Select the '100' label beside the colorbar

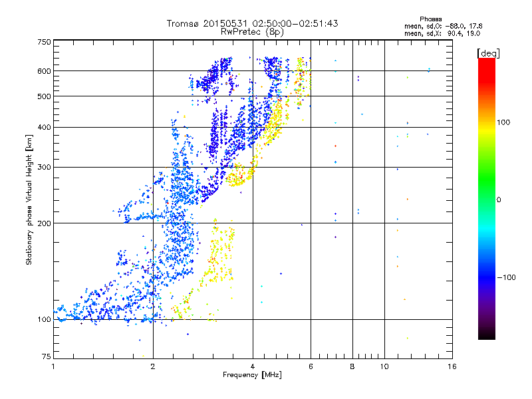click(503, 122)
